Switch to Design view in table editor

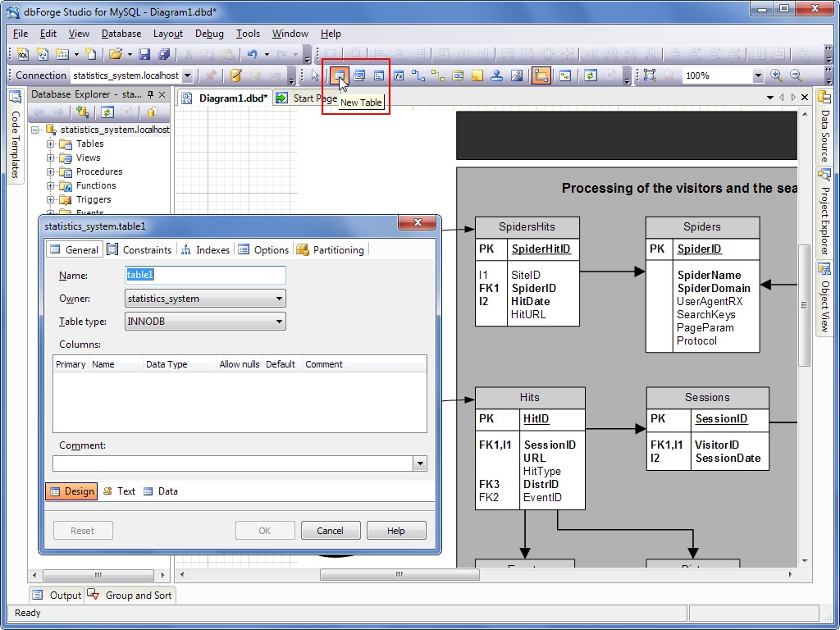72,491
